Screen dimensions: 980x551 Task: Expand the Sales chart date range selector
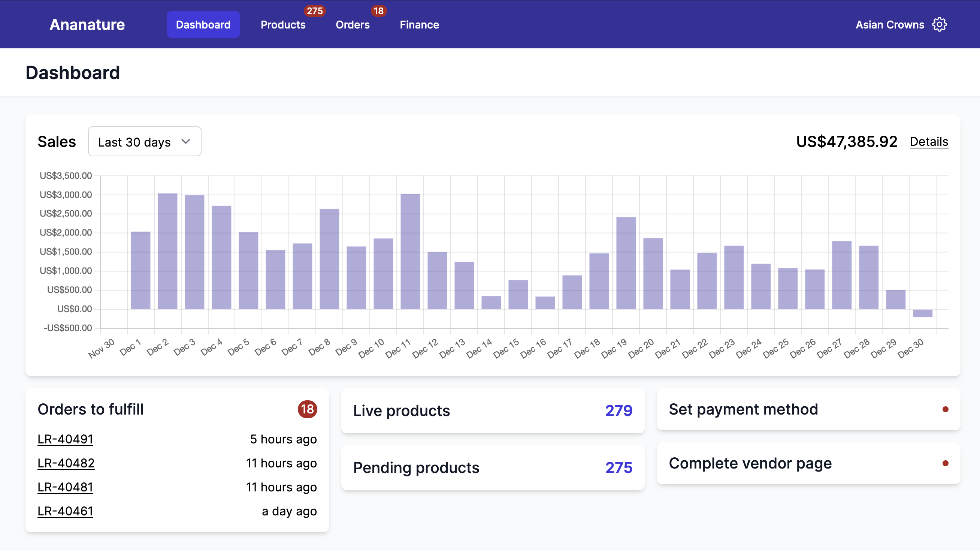(x=144, y=141)
